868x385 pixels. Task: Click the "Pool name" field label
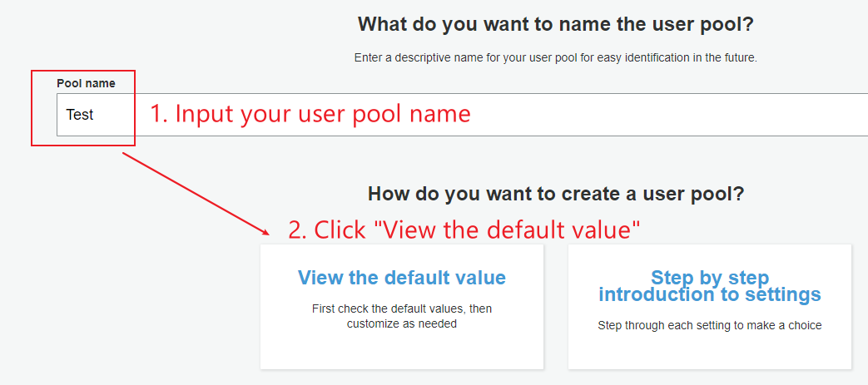(x=86, y=83)
